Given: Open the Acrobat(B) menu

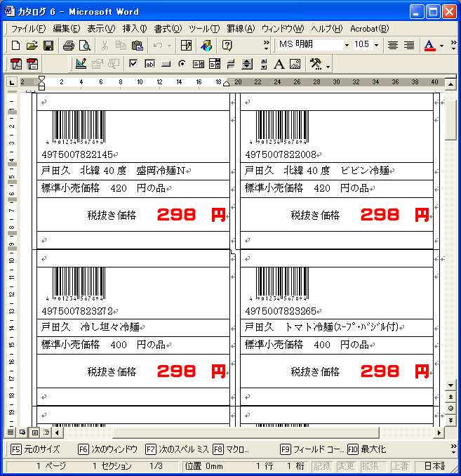Looking at the screenshot, I should (369, 29).
